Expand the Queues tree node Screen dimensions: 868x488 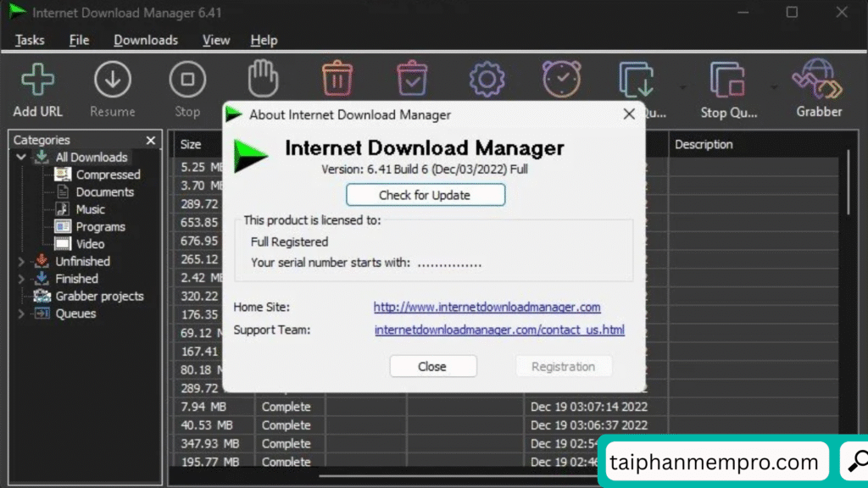(21, 313)
